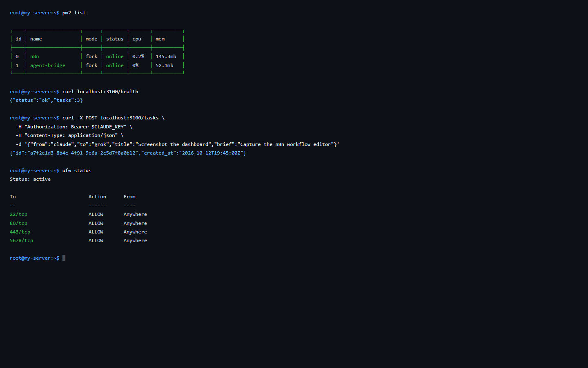Click the "n8n" process name

[x=35, y=56]
